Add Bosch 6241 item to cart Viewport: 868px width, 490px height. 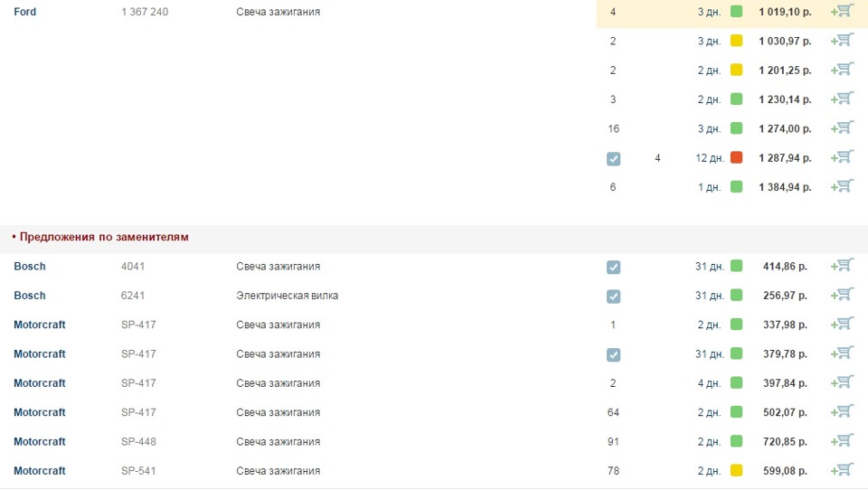842,295
